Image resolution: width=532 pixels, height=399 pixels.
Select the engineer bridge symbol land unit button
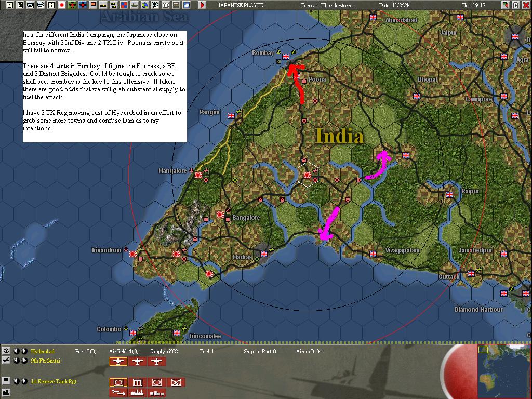coord(137,382)
